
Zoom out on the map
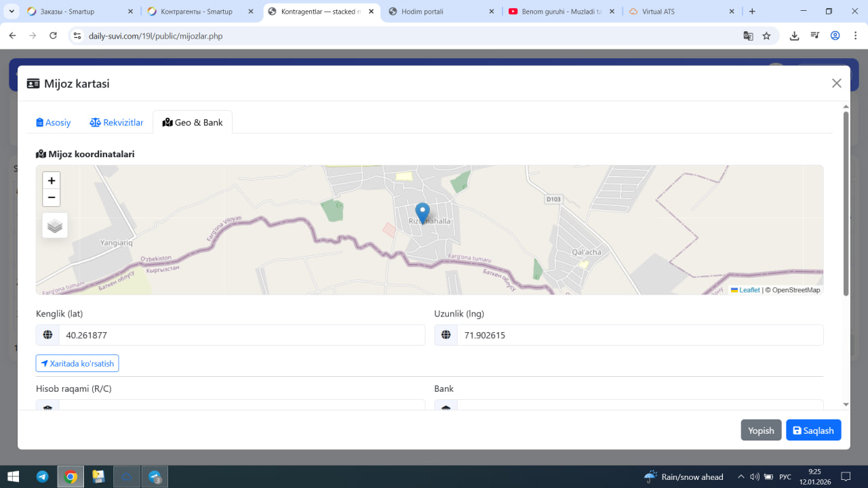pos(52,197)
